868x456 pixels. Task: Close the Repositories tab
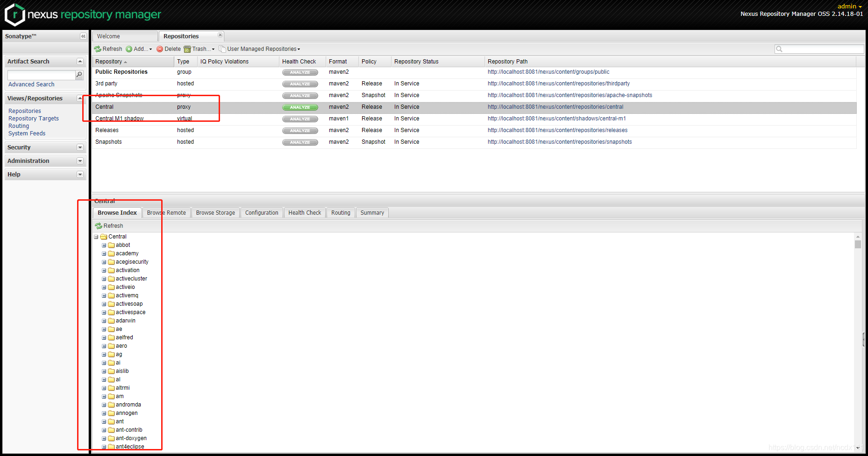pyautogui.click(x=220, y=35)
